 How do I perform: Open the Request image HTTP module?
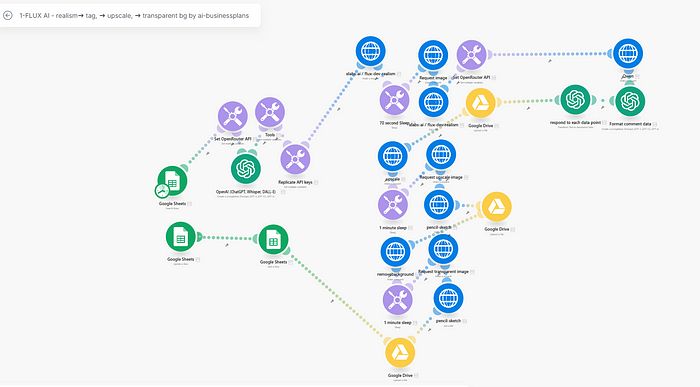tap(433, 55)
